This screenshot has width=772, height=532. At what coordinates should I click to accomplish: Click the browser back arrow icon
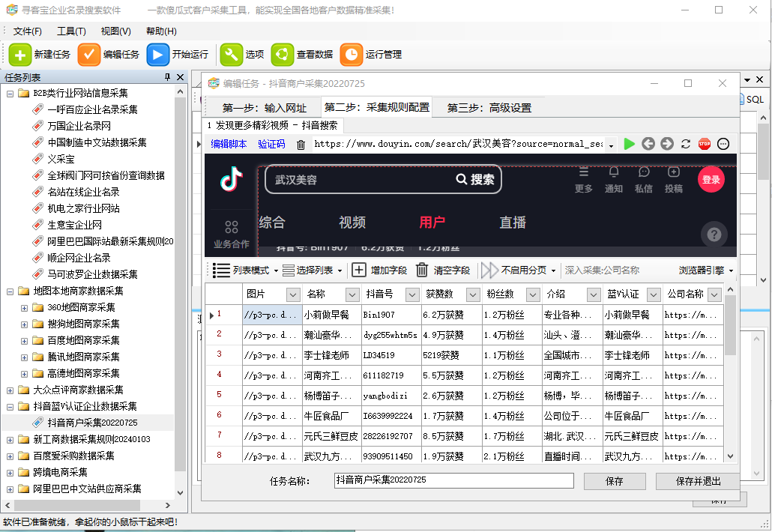(648, 144)
